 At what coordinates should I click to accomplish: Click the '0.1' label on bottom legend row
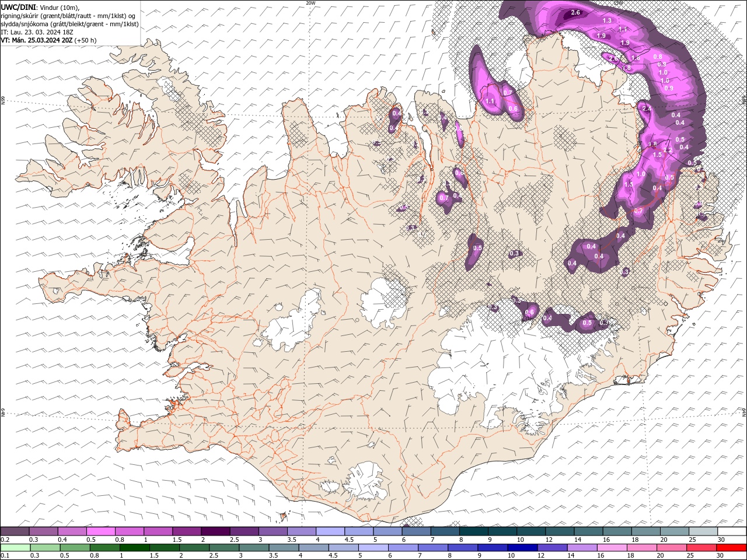[4, 556]
